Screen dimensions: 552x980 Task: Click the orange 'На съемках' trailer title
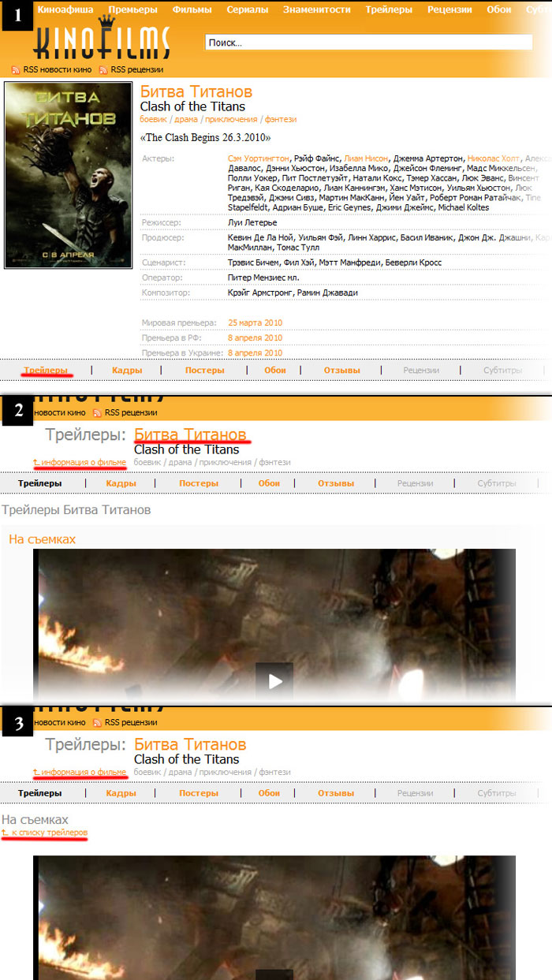[42, 538]
